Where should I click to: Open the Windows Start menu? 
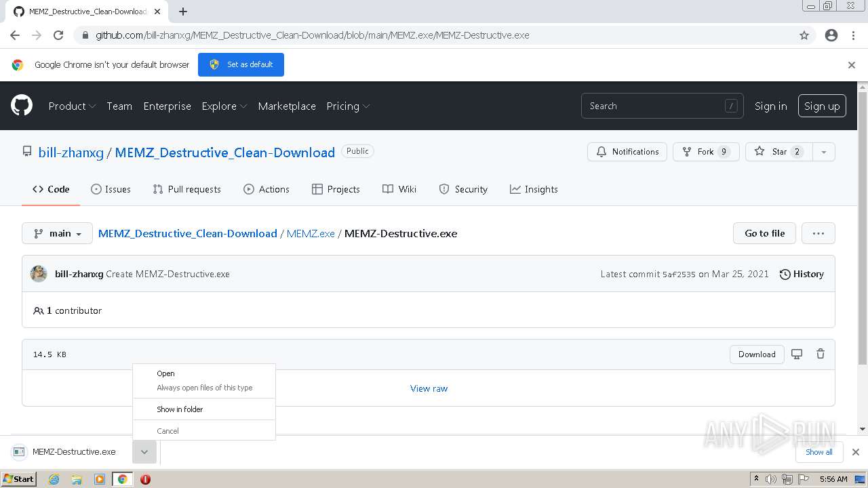click(x=19, y=479)
